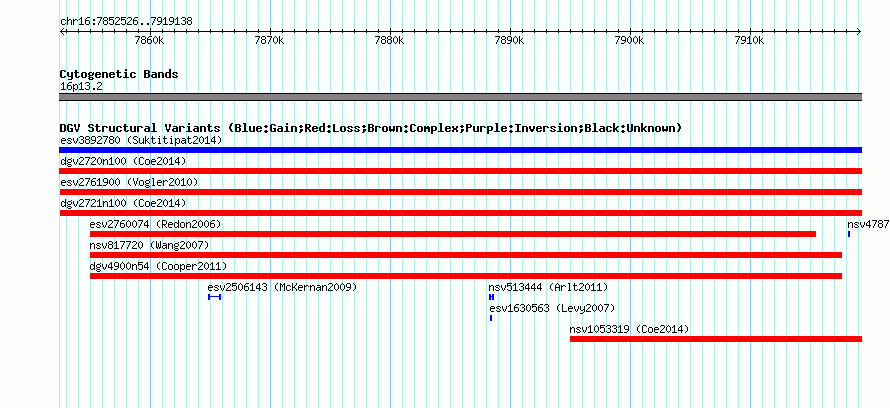Image resolution: width=890 pixels, height=408 pixels.
Task: Click the chr16:7852526..7919138 region label
Action: pyautogui.click(x=126, y=22)
